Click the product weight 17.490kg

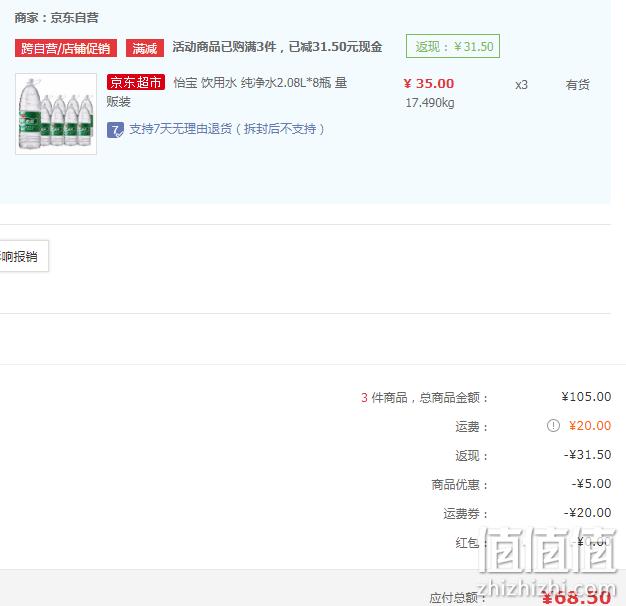pyautogui.click(x=430, y=103)
